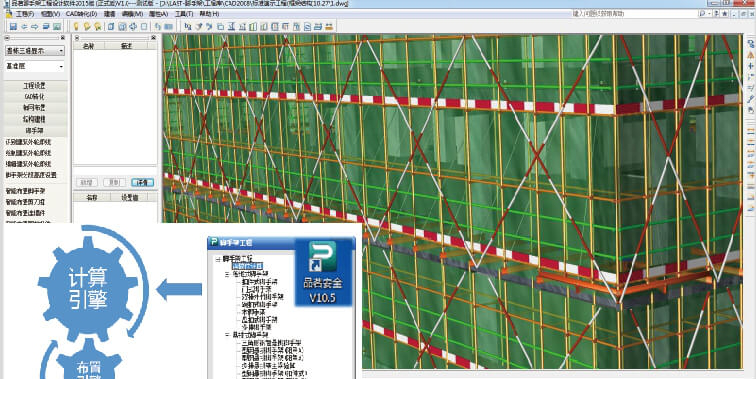Collapse the 脚手架工程 root tree node

point(218,259)
